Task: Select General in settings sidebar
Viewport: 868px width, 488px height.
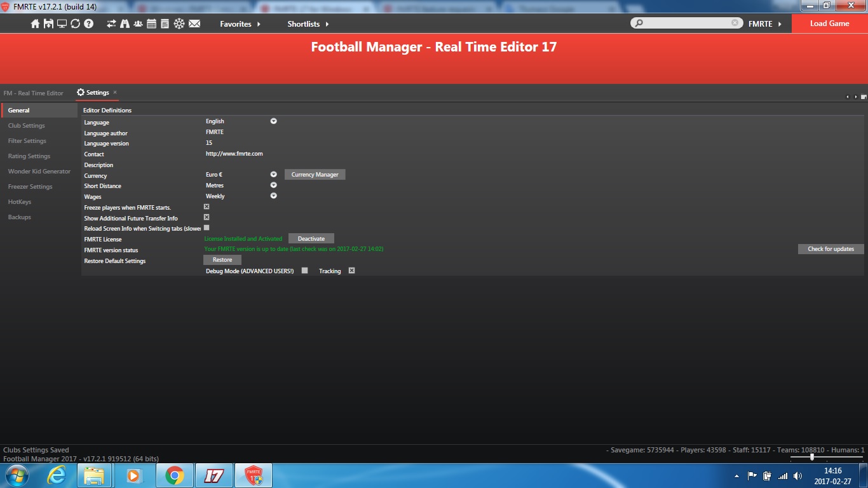Action: tap(39, 111)
